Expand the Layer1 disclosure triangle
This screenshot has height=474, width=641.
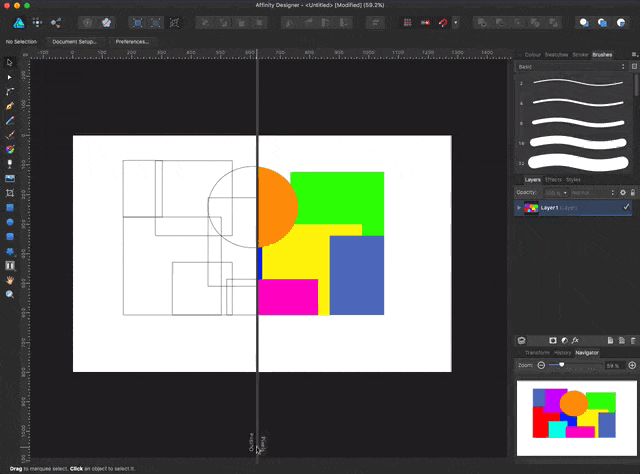click(x=519, y=208)
